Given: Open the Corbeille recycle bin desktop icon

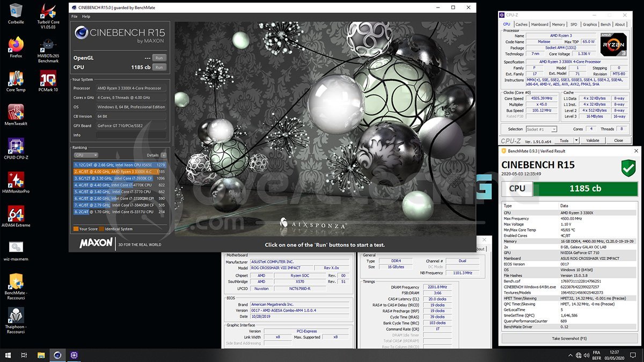Looking at the screenshot, I should pos(16,13).
